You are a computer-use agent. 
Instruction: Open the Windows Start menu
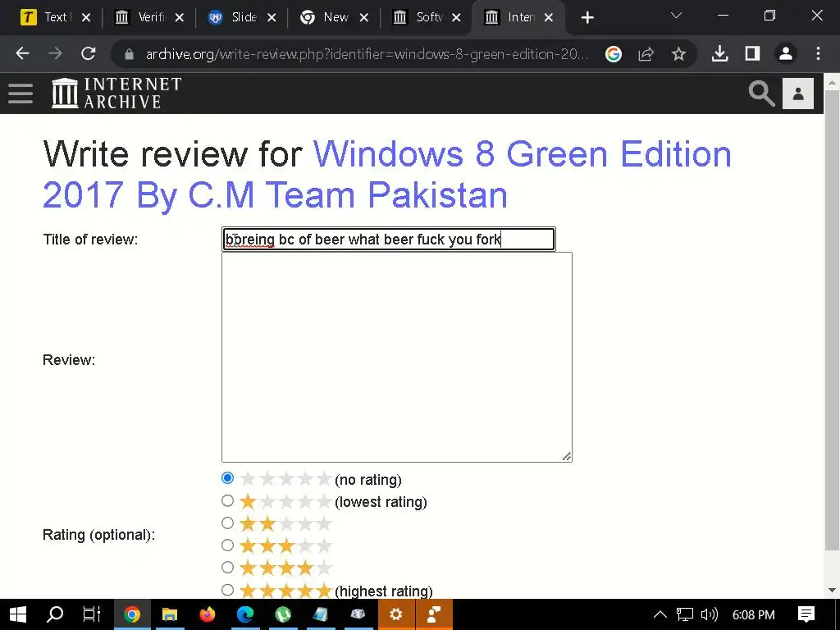18,614
